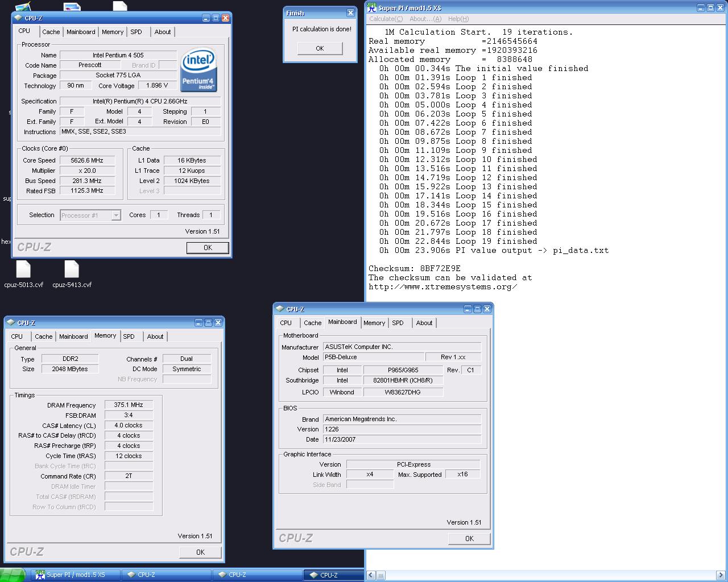This screenshot has width=728, height=582.
Task: Open the Mainboard tab in CPU-Z CPU window
Action: pyautogui.click(x=81, y=32)
